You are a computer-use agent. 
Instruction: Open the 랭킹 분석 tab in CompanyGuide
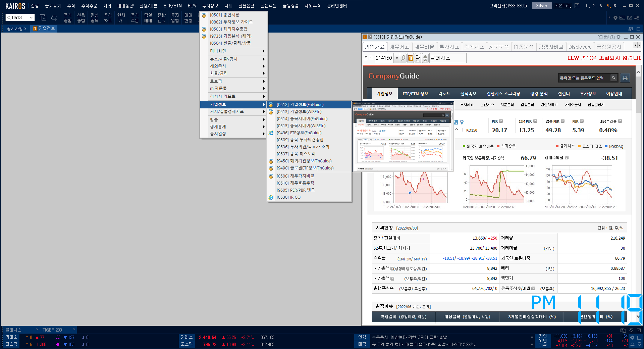(x=539, y=94)
